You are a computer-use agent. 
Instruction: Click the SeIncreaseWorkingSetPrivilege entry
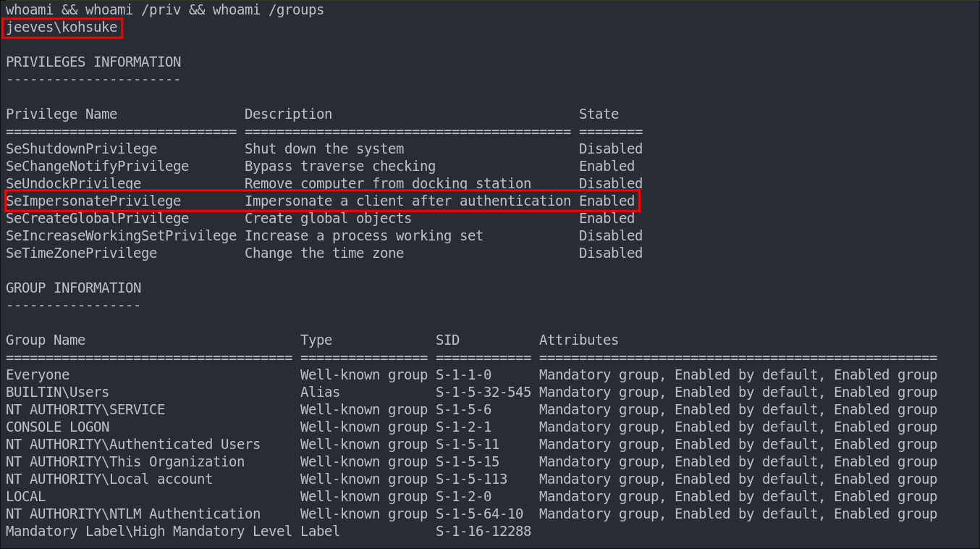[122, 236]
